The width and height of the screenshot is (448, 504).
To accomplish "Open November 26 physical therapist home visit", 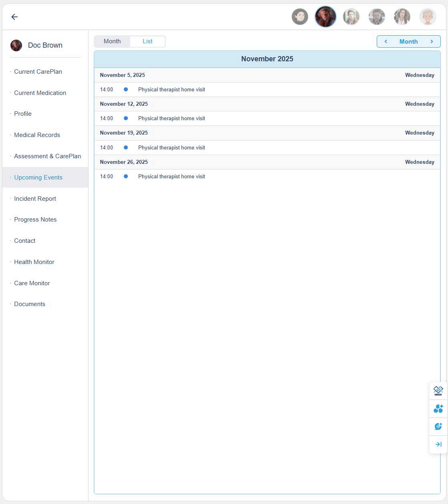I will [172, 177].
